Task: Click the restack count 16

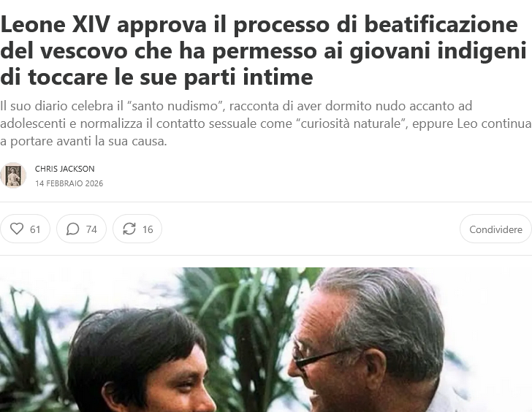Action: pos(148,229)
